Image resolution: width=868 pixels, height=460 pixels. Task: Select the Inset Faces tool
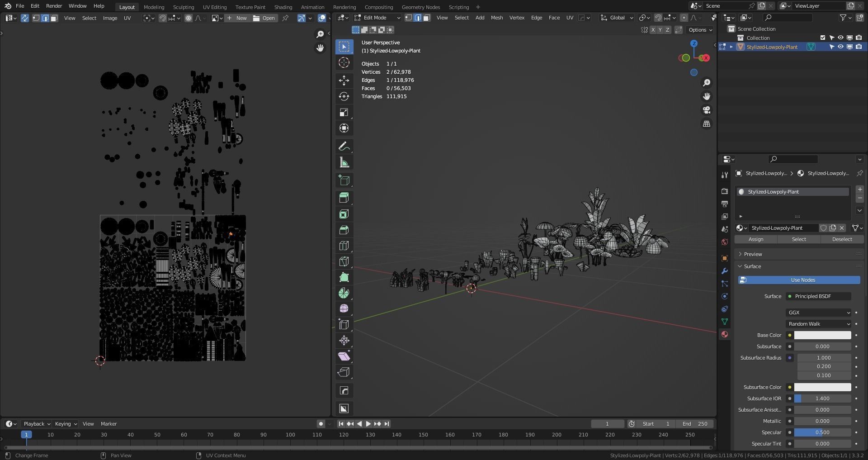(344, 214)
